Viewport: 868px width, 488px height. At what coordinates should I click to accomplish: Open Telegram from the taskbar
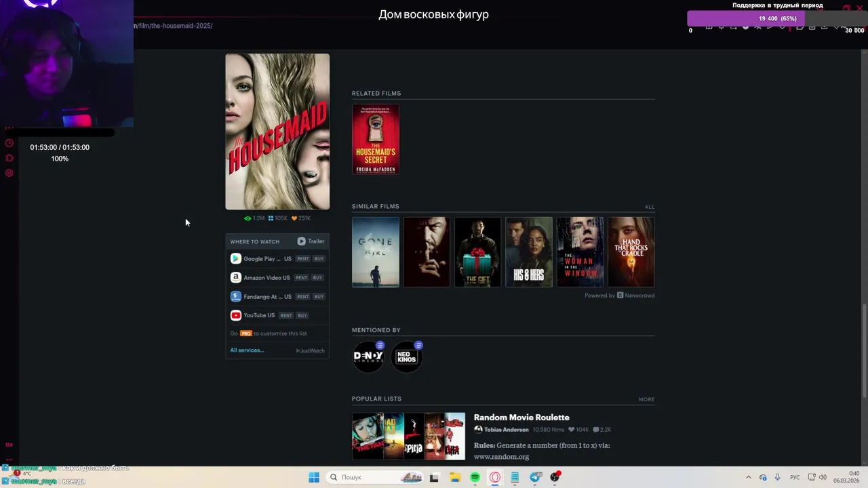[535, 477]
